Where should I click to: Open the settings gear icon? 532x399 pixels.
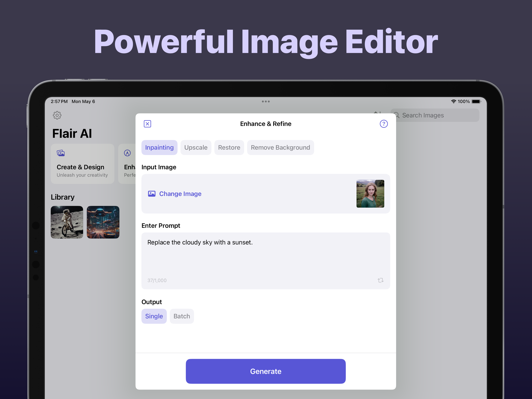(57, 115)
